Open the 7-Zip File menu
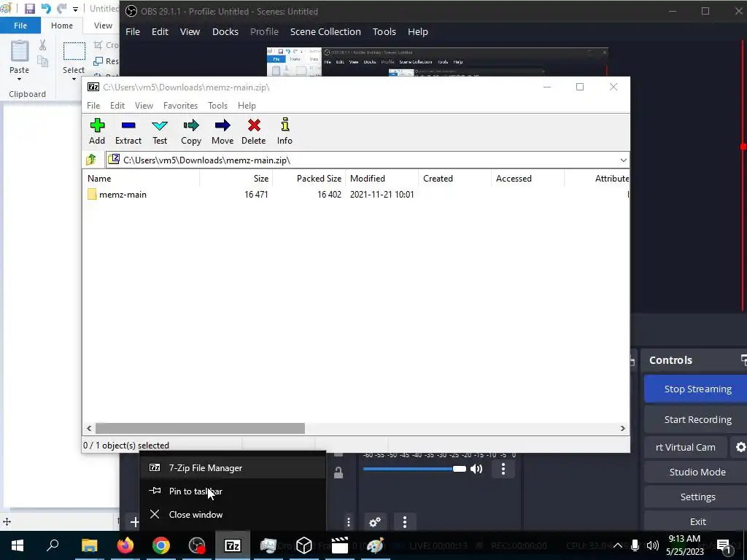The height and width of the screenshot is (560, 747). coord(93,105)
